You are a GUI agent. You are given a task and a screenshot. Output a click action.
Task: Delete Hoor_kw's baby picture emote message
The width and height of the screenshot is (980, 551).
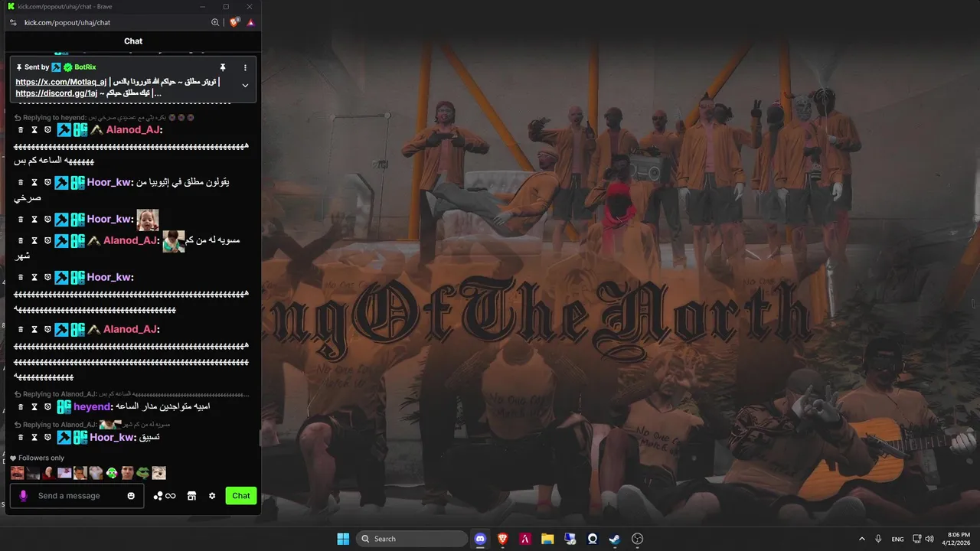[x=21, y=220]
